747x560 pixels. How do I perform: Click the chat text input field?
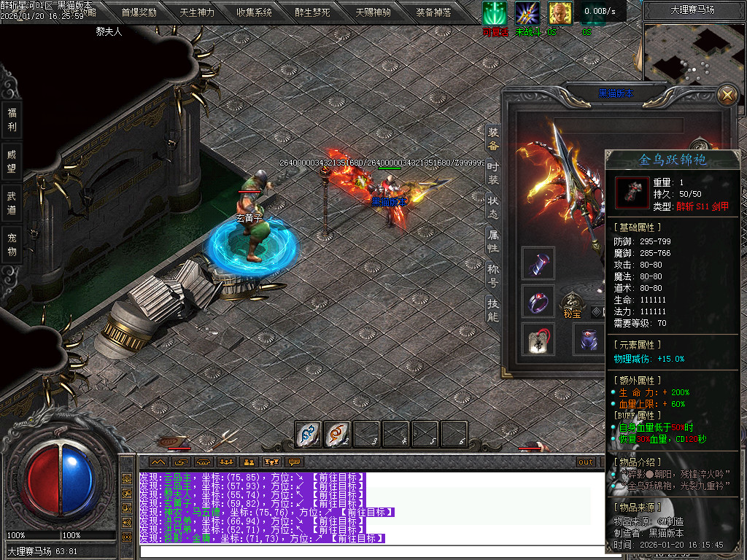365,551
